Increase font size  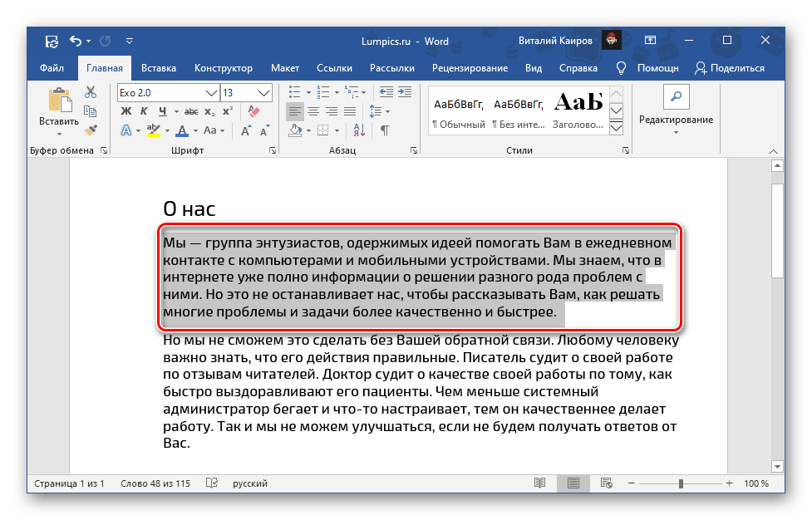(x=247, y=130)
